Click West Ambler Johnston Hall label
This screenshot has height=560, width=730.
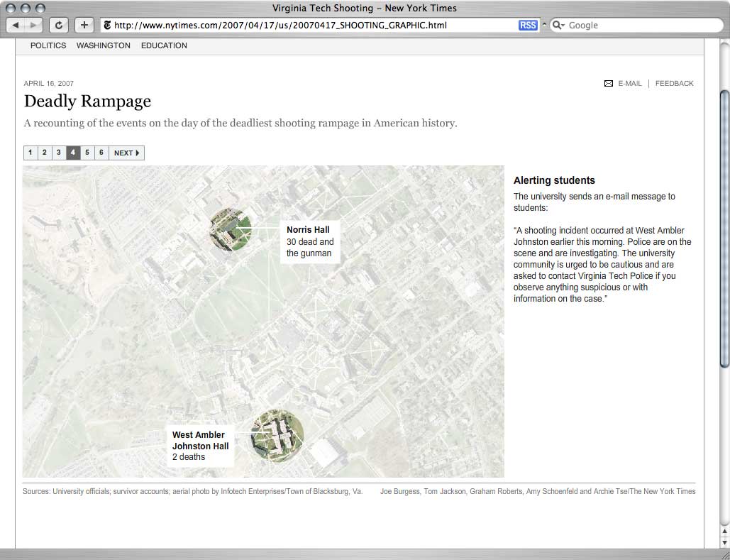[201, 446]
